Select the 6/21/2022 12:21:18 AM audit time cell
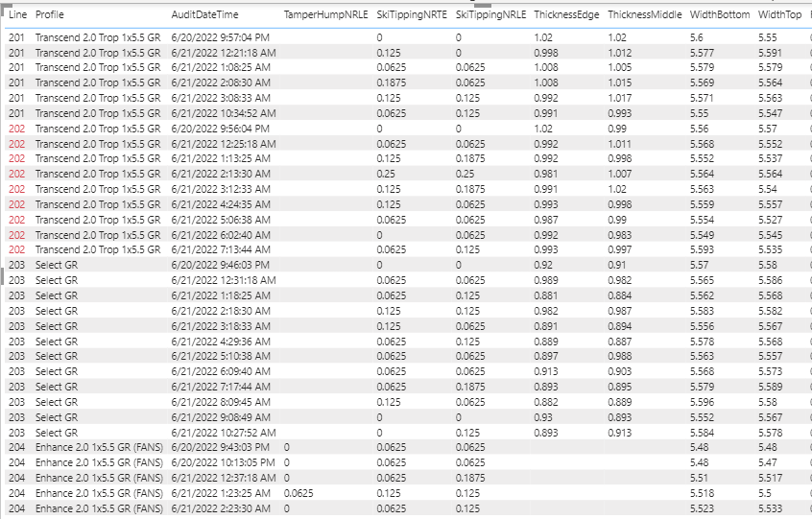This screenshot has width=812, height=519. coord(224,53)
